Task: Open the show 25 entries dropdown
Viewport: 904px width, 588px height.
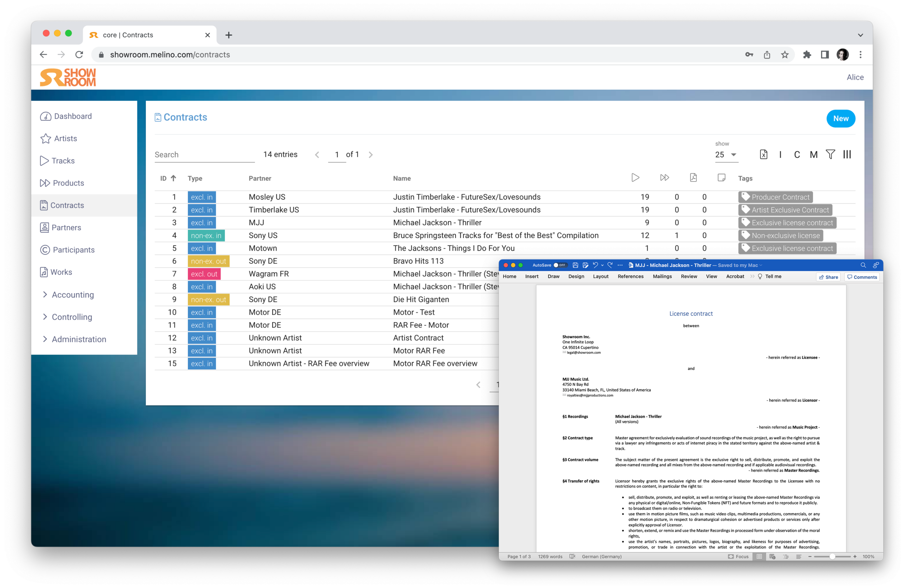Action: pyautogui.click(x=726, y=155)
